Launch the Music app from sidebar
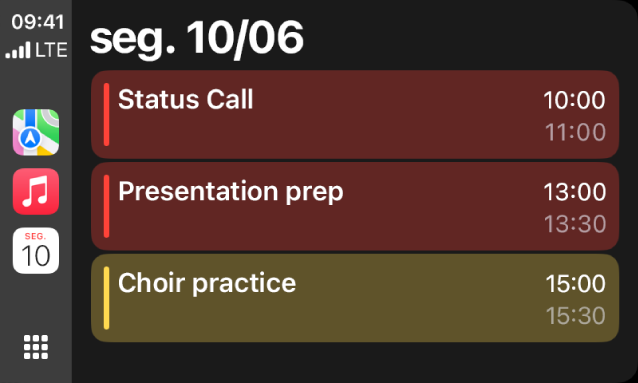638x383 pixels. [36, 191]
